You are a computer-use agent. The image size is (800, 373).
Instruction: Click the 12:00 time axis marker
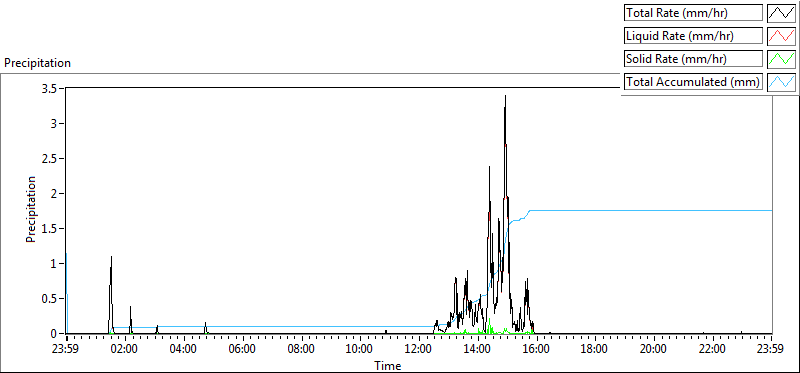click(419, 349)
